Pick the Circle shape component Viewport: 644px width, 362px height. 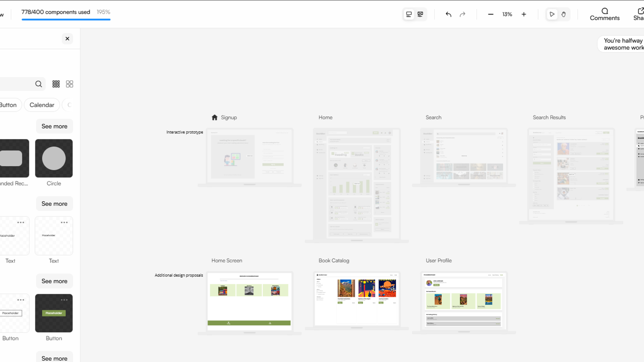pyautogui.click(x=54, y=158)
